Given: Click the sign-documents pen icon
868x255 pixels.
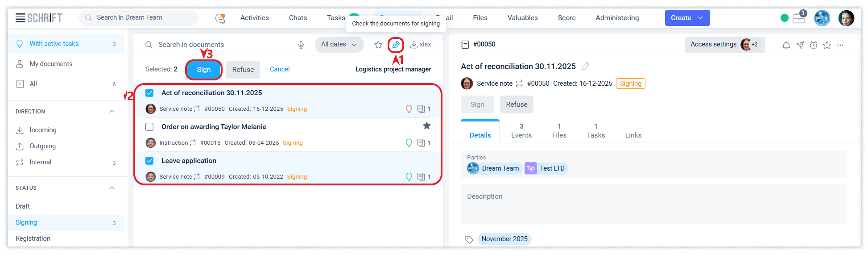Looking at the screenshot, I should pyautogui.click(x=396, y=45).
